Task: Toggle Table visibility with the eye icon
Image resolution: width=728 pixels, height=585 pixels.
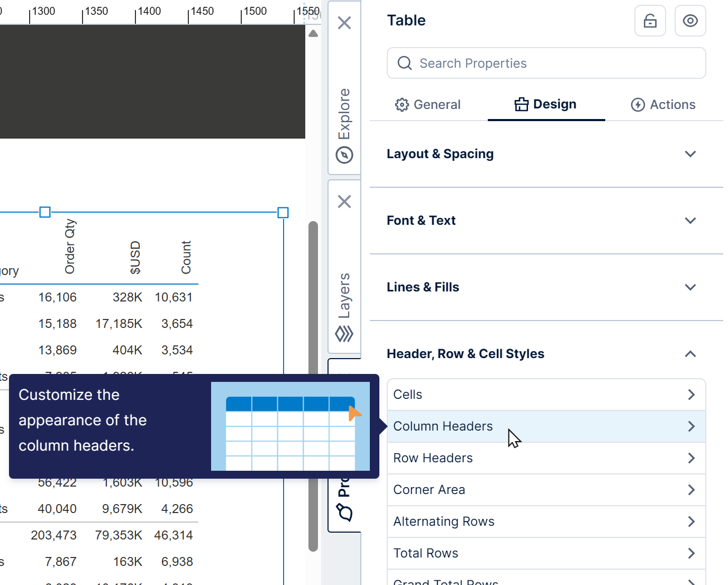Action: [x=690, y=21]
